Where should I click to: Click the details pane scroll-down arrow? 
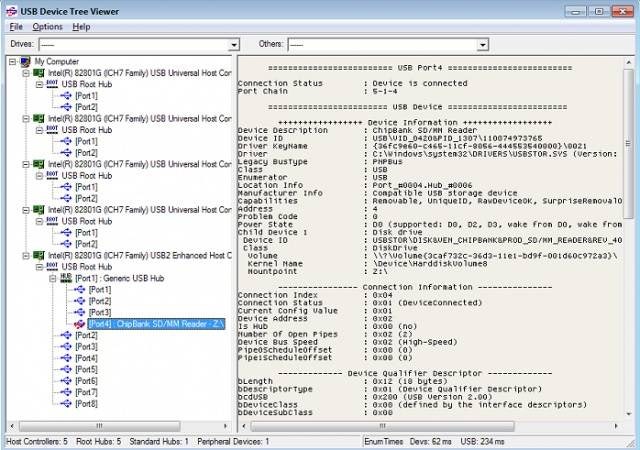click(x=629, y=414)
